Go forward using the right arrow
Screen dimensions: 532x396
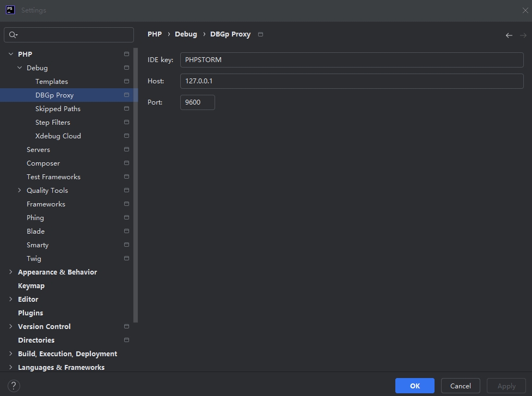[523, 35]
